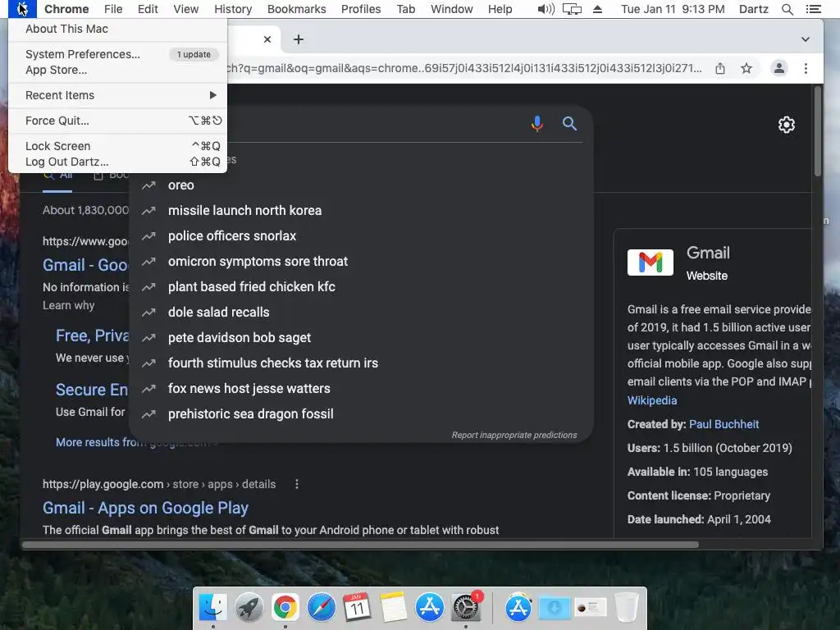Open Google quick settings gear
Screen dimensions: 840x630
pyautogui.click(x=786, y=125)
